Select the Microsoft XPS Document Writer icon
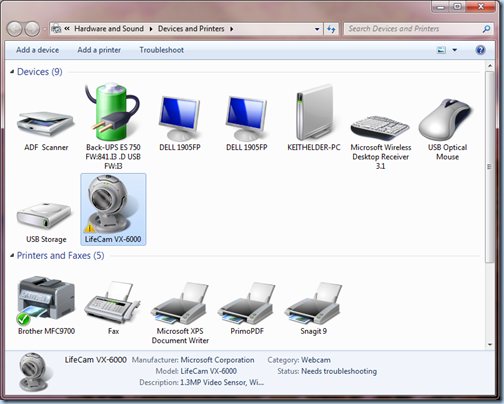This screenshot has height=404, width=504. click(180, 303)
